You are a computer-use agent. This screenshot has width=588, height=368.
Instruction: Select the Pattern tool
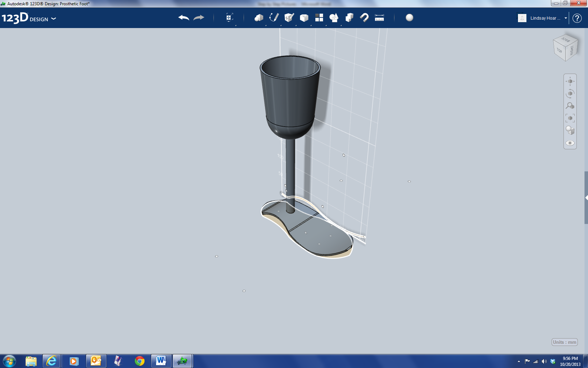click(319, 18)
